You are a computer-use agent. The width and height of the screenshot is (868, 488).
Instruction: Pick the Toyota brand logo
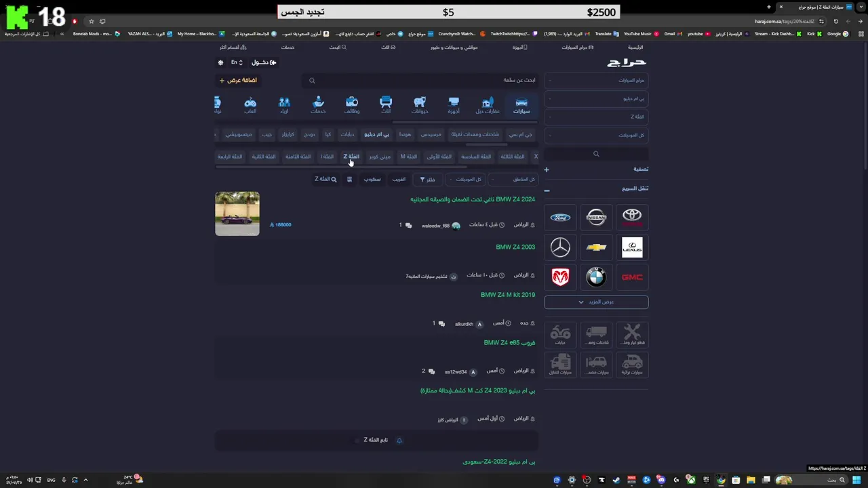[632, 218]
